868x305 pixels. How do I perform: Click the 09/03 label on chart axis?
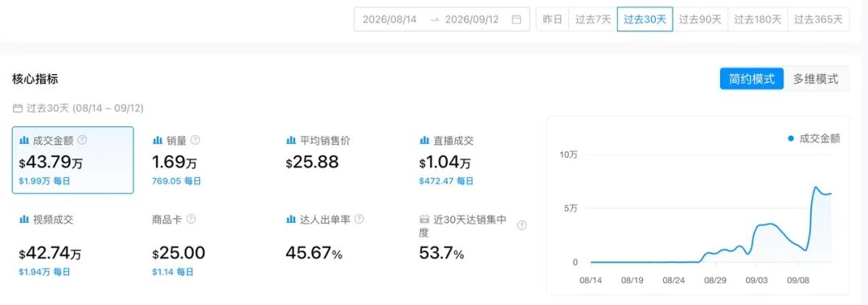coord(756,280)
